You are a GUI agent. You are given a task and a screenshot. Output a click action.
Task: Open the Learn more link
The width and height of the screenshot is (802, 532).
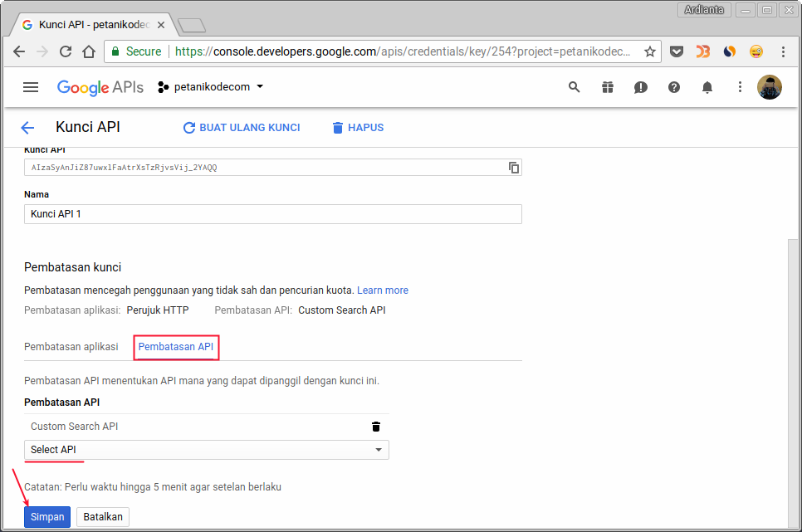382,290
